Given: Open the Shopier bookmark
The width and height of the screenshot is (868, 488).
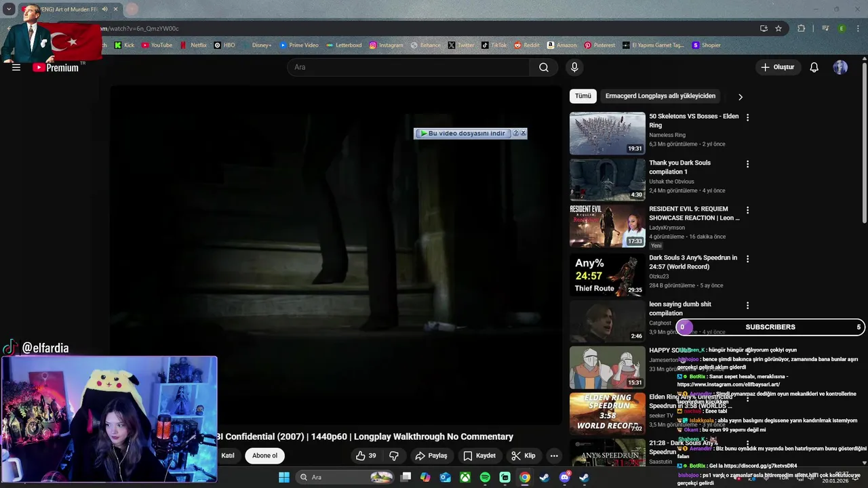Looking at the screenshot, I should (707, 45).
